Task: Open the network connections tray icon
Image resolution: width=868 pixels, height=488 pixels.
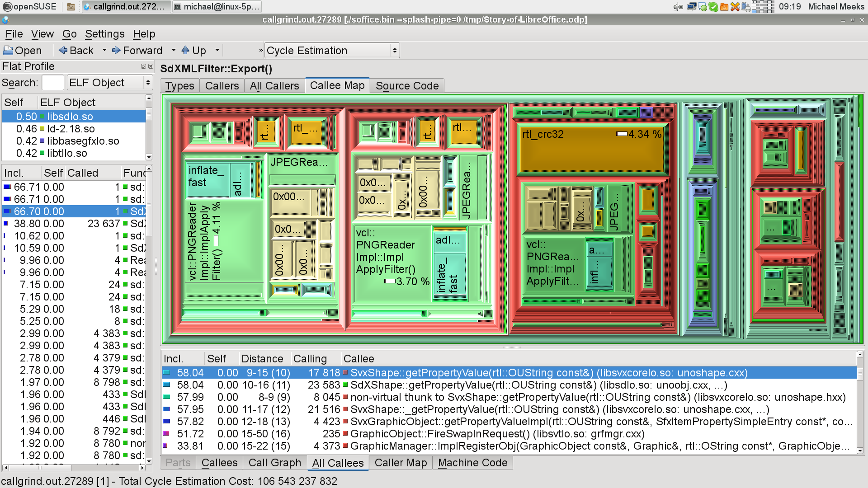Action: (x=691, y=7)
